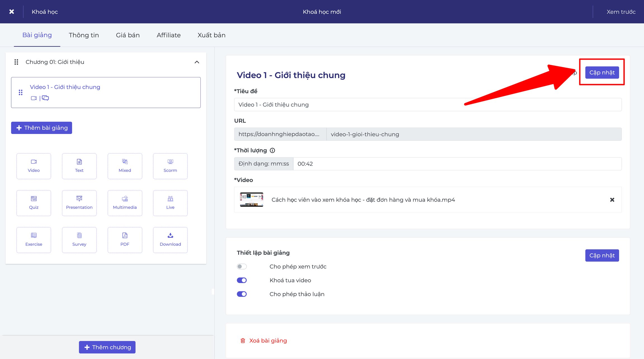Switch to the Thông tin tab
The height and width of the screenshot is (359, 644).
click(x=84, y=35)
